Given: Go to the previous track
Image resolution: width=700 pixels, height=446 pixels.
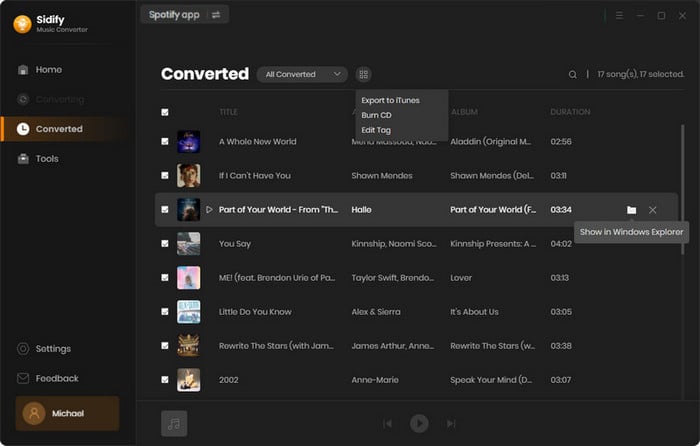Looking at the screenshot, I should pyautogui.click(x=388, y=424).
